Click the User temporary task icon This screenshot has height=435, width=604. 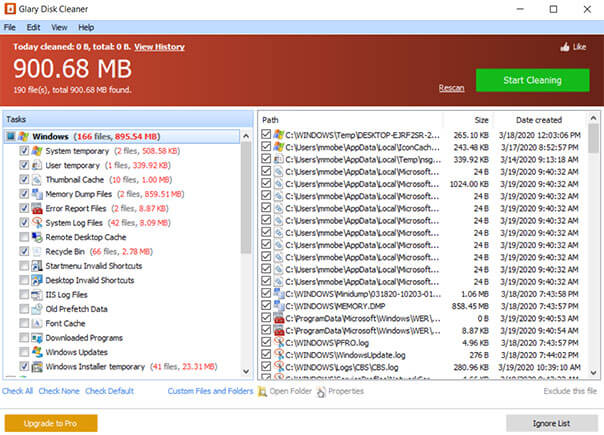37,165
